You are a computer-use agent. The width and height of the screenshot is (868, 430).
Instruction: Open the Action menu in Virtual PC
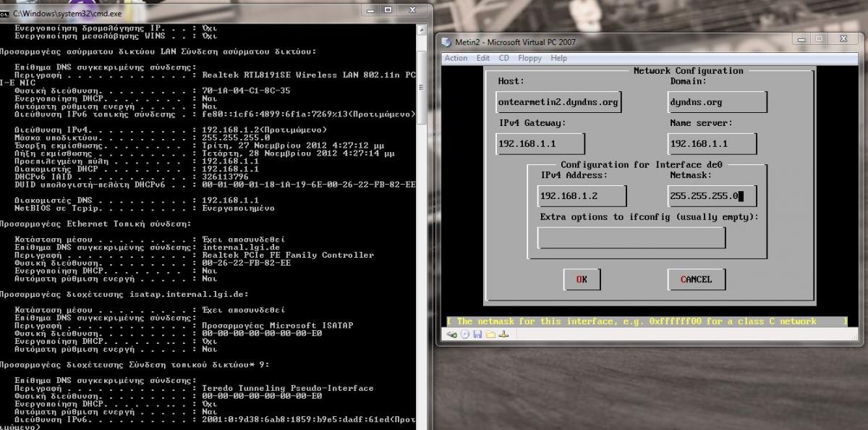(456, 58)
